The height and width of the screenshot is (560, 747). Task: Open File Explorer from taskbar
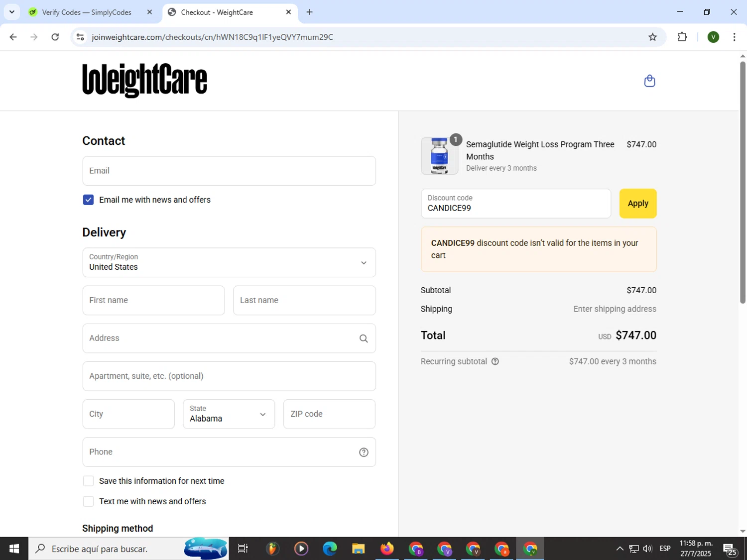[x=359, y=549]
